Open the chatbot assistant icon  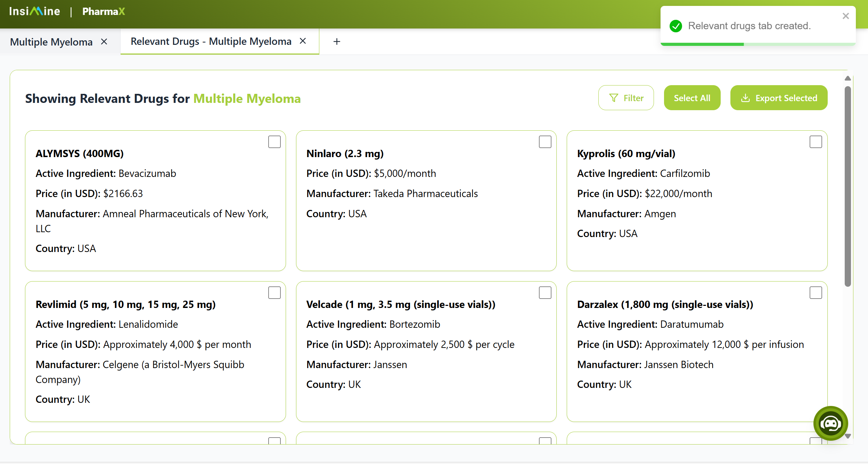coord(830,423)
